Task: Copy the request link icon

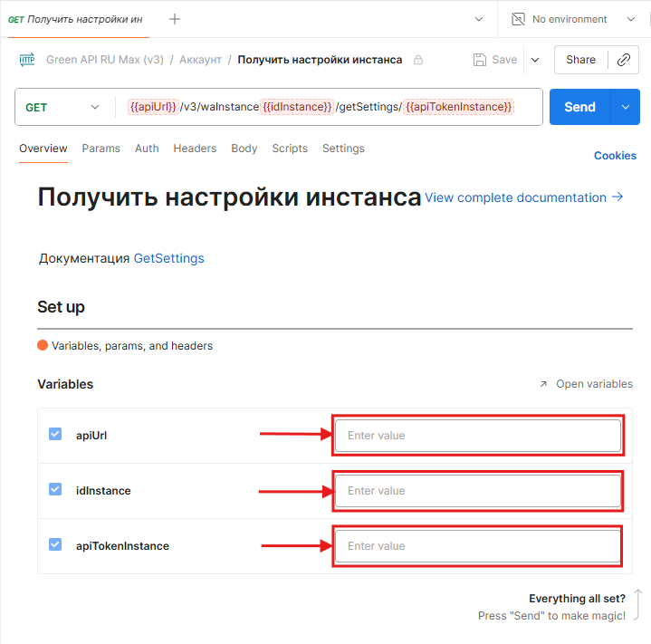Action: [x=623, y=60]
